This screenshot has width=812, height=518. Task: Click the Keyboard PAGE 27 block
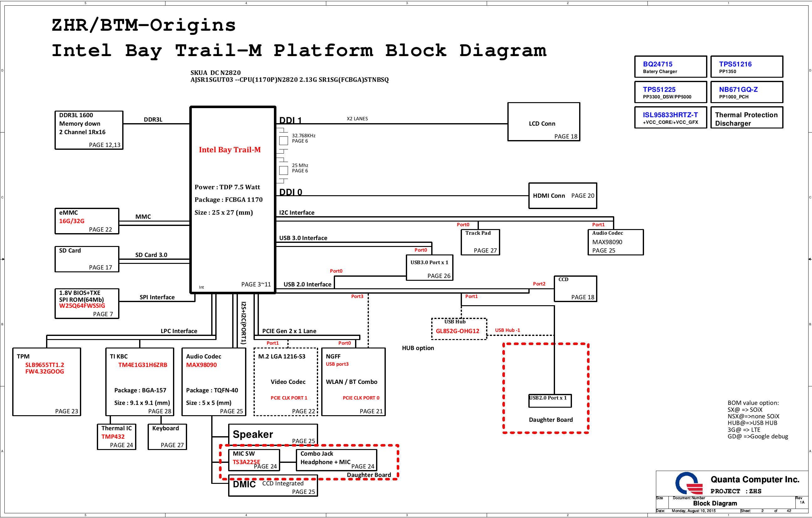(x=167, y=437)
